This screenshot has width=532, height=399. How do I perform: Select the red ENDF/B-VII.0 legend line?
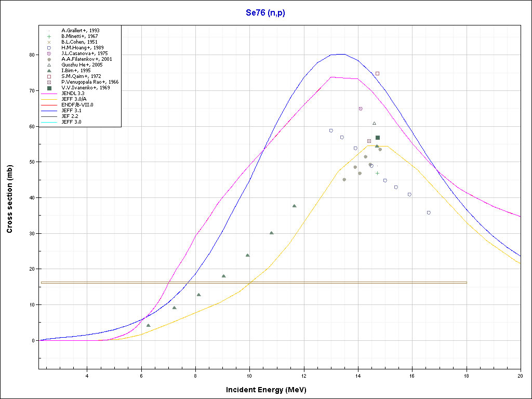(x=49, y=105)
